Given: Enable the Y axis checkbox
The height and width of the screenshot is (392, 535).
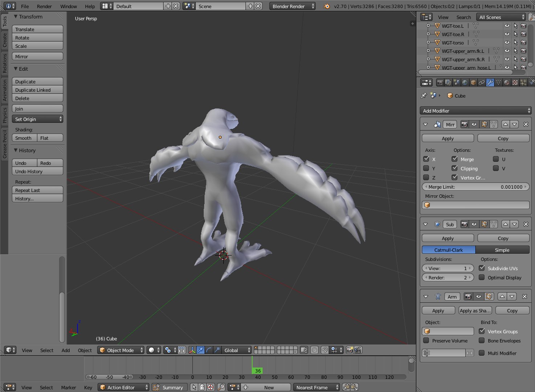Looking at the screenshot, I should pyautogui.click(x=426, y=168).
